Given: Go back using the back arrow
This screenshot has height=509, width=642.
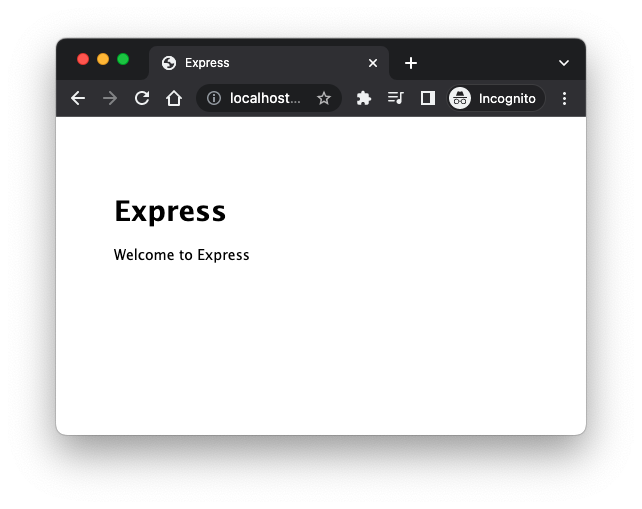Looking at the screenshot, I should click(x=78, y=98).
